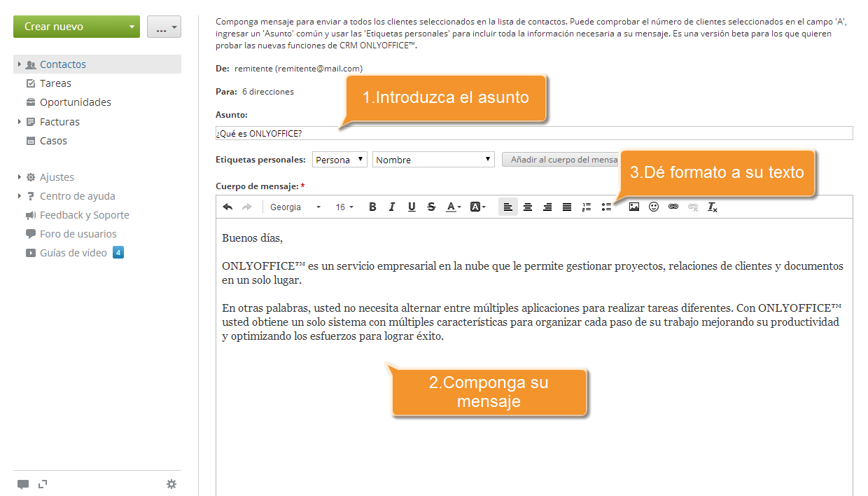Viewport: 868px width, 496px height.
Task: Toggle bold formatting
Action: [x=372, y=207]
